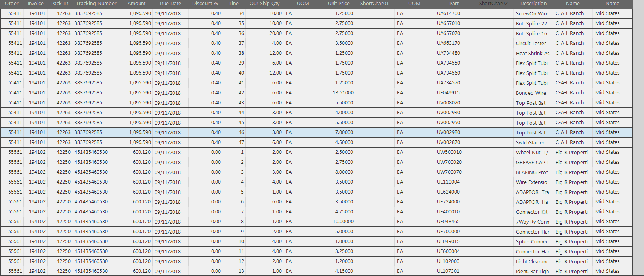
Task: Select part cell UW700020
Action: pyautogui.click(x=449, y=162)
